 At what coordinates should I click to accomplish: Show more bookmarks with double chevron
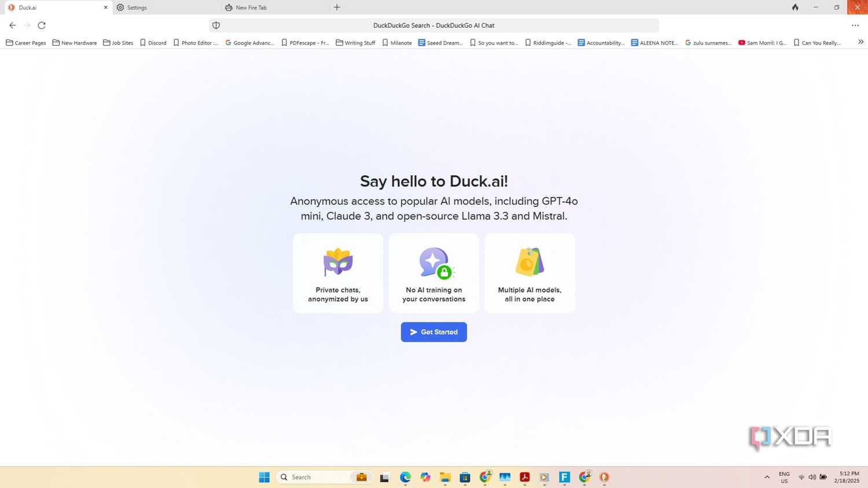tap(860, 42)
